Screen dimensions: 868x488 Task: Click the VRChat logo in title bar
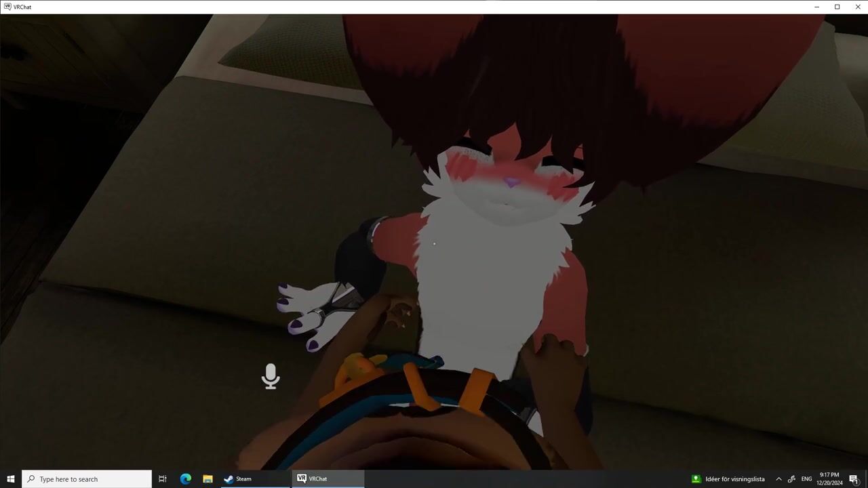point(7,7)
